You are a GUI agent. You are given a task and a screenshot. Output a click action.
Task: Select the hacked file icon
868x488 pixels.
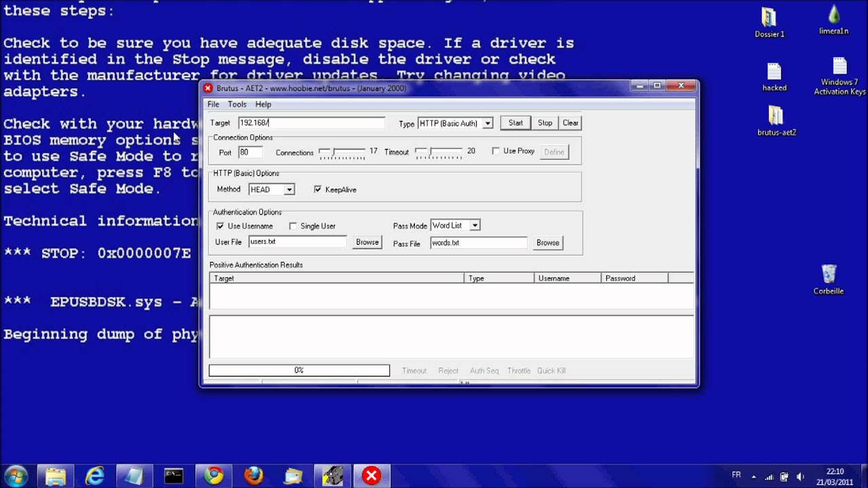(x=774, y=77)
